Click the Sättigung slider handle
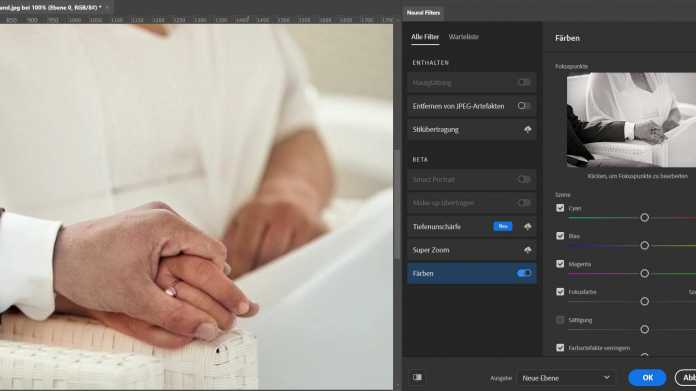Screen dimensions: 696x391 [645, 329]
